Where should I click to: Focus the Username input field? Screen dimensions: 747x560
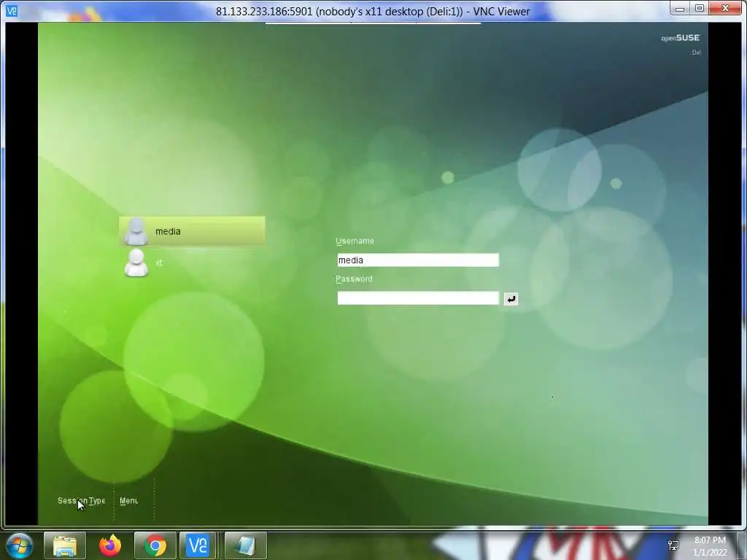(x=418, y=260)
